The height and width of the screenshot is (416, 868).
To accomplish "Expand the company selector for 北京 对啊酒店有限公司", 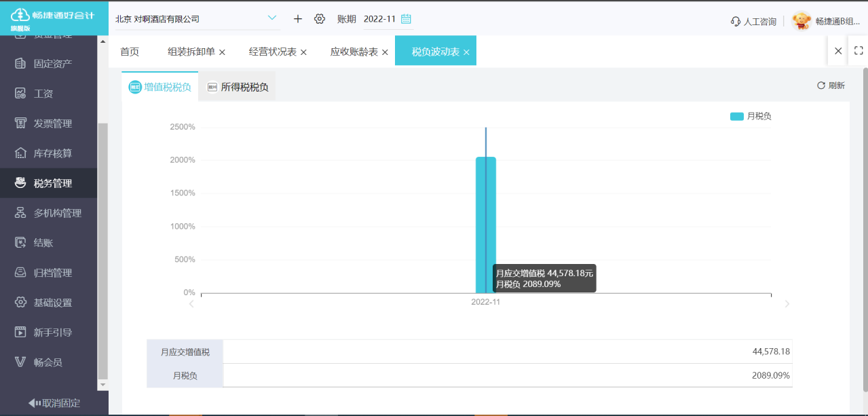I will tap(272, 18).
